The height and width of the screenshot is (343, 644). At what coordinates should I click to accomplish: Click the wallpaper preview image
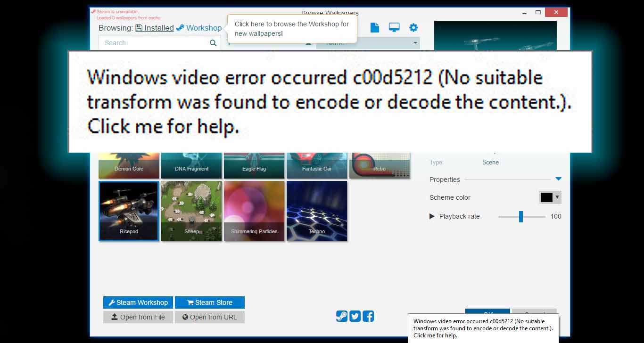click(495, 36)
